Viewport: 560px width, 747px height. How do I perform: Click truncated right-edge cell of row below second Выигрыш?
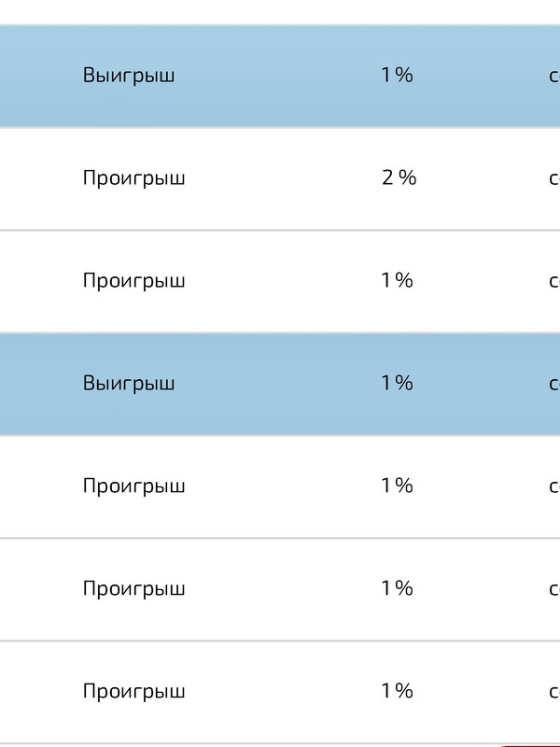(x=554, y=486)
